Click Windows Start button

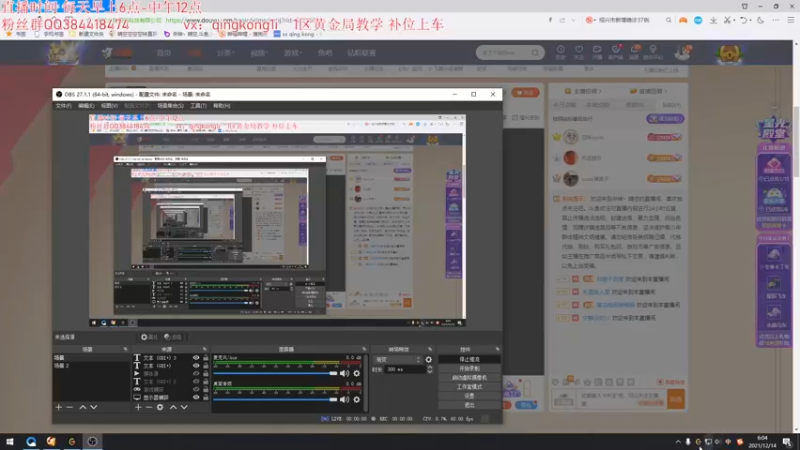click(10, 441)
